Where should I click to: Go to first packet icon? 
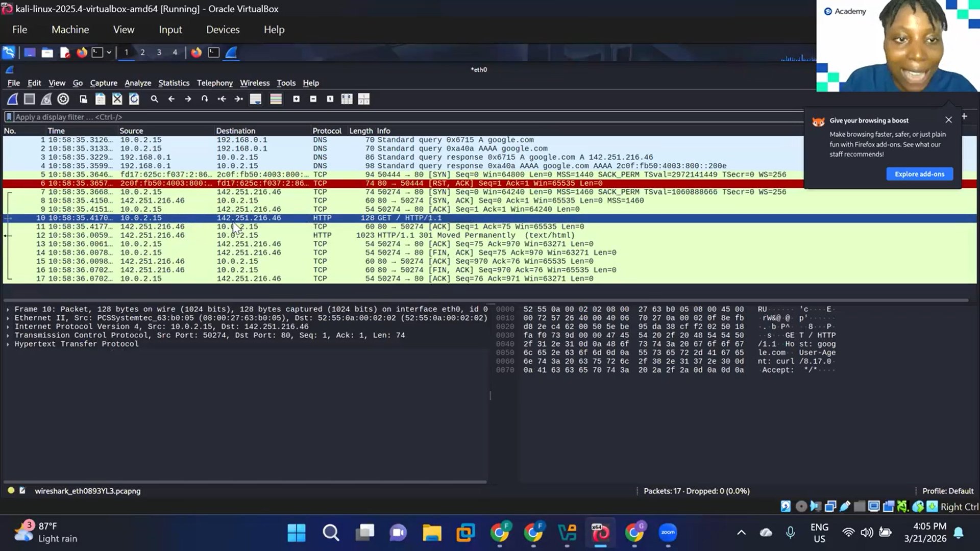pyautogui.click(x=222, y=99)
